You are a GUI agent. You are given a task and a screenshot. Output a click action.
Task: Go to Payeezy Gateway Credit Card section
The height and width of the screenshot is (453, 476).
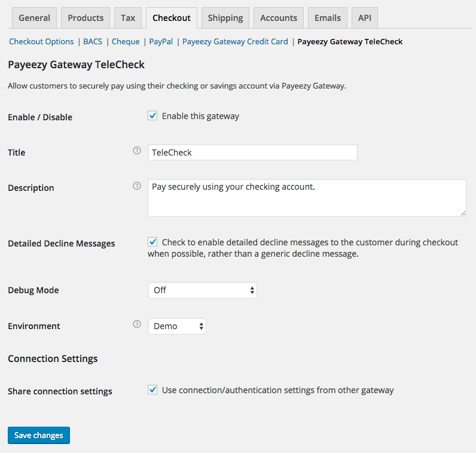click(235, 42)
